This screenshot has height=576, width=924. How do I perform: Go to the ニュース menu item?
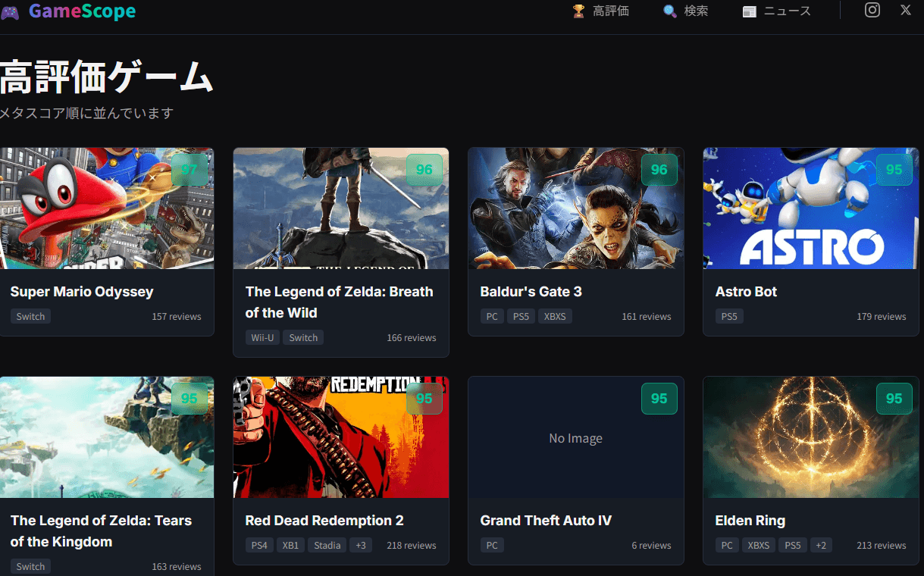[x=787, y=11]
